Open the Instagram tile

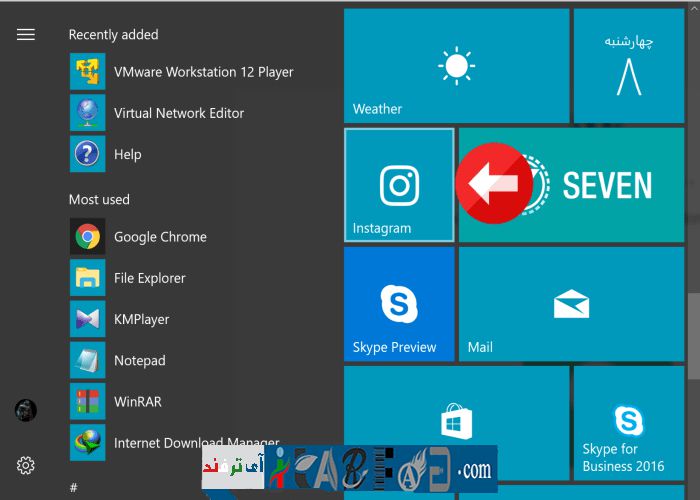click(399, 185)
